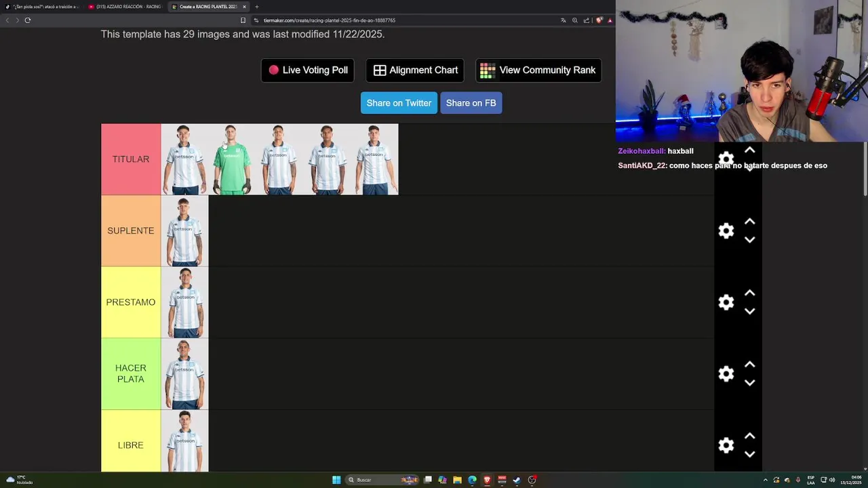Open settings gear for HACER PLATA row

(x=726, y=373)
